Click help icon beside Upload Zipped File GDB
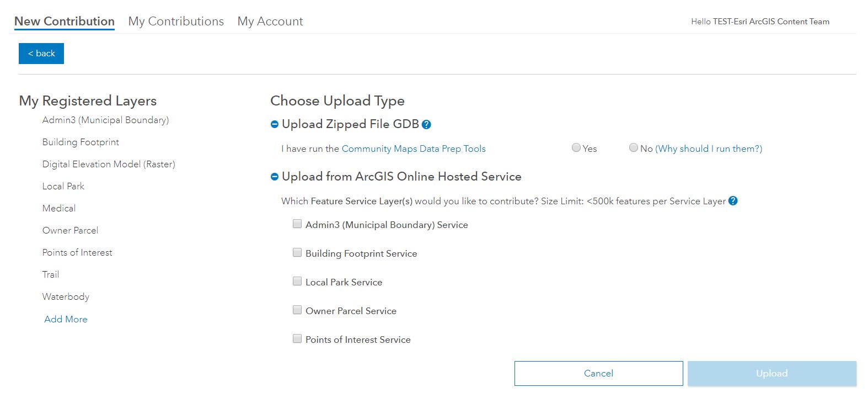Image resolution: width=868 pixels, height=403 pixels. [x=426, y=125]
